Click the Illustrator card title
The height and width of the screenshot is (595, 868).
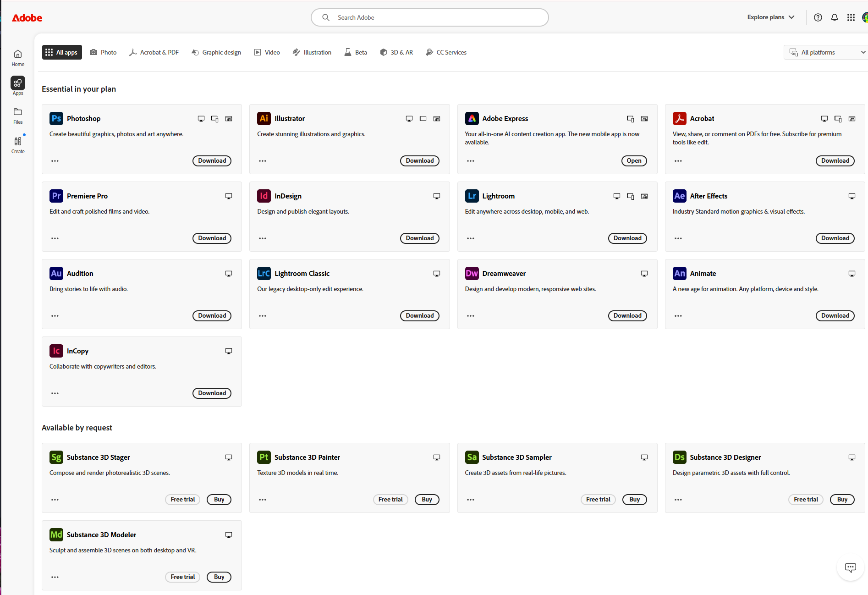[x=290, y=119]
